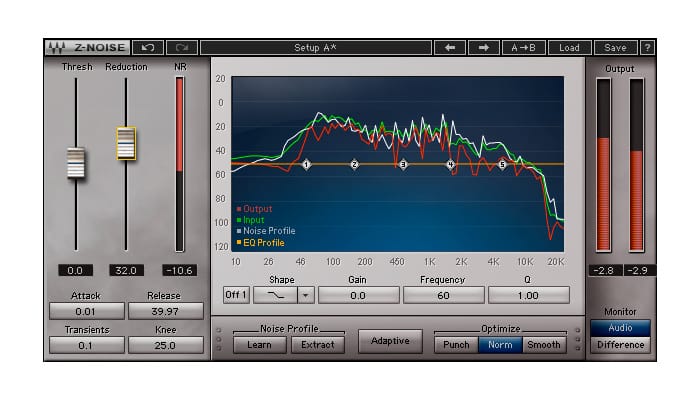Click the low-shelf Shape display
Image resolution: width=700 pixels, height=400 pixels.
pos(275,295)
